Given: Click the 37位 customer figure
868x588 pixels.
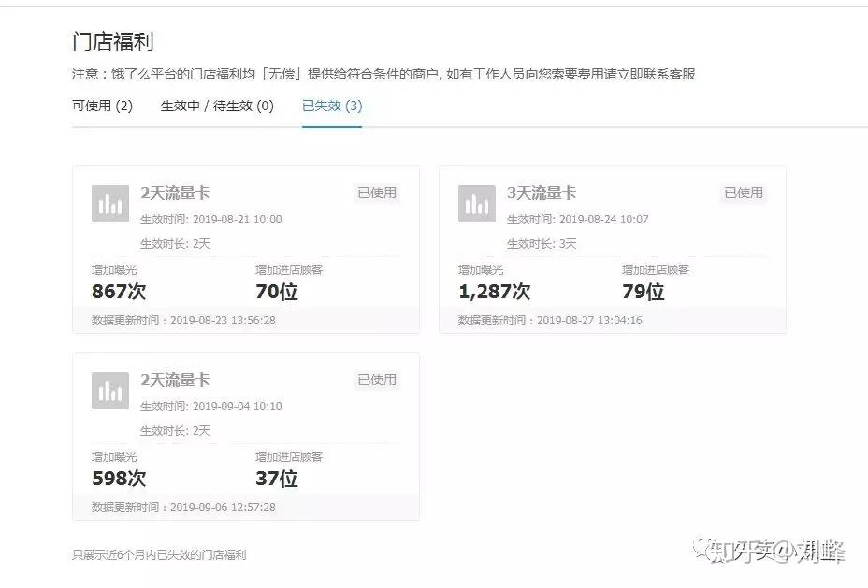Looking at the screenshot, I should click(276, 478).
